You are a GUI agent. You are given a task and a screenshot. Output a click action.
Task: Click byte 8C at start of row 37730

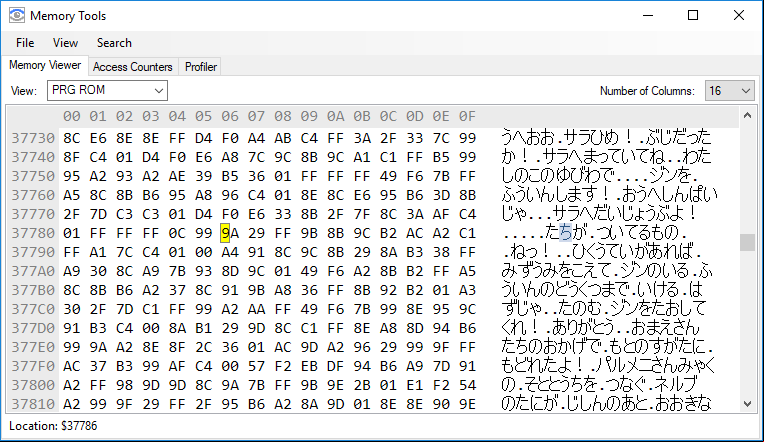(x=72, y=138)
